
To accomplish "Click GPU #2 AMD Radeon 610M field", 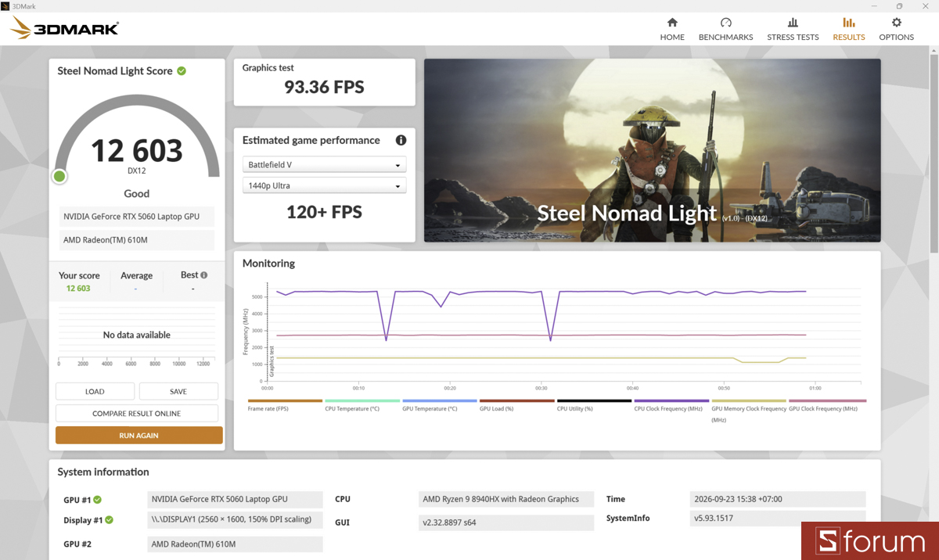I will 235,544.
